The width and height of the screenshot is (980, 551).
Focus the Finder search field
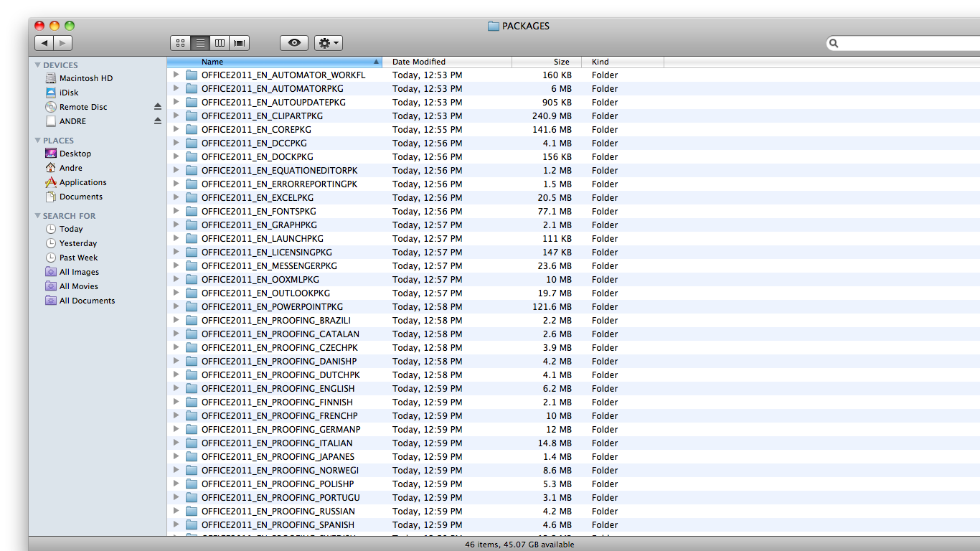(x=904, y=43)
